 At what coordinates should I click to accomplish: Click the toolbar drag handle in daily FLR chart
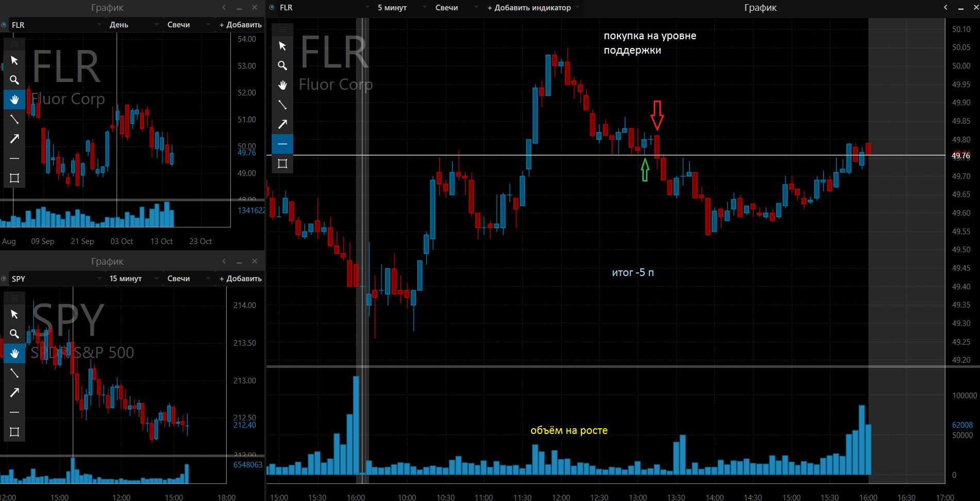(x=14, y=44)
